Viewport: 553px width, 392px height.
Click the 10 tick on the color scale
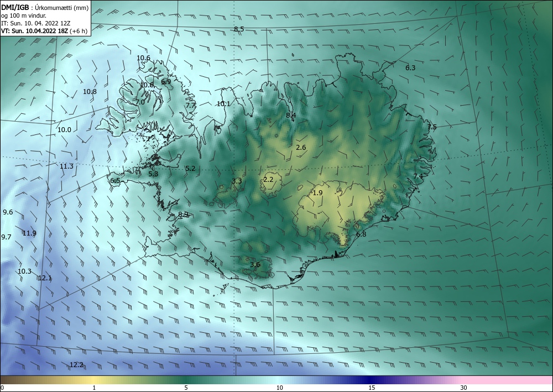pyautogui.click(x=279, y=388)
